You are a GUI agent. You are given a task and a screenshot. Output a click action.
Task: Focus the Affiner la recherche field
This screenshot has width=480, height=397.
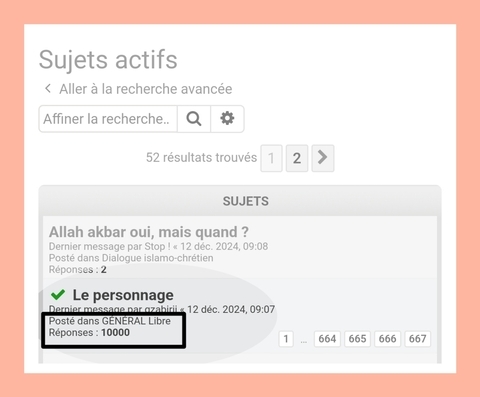point(108,119)
